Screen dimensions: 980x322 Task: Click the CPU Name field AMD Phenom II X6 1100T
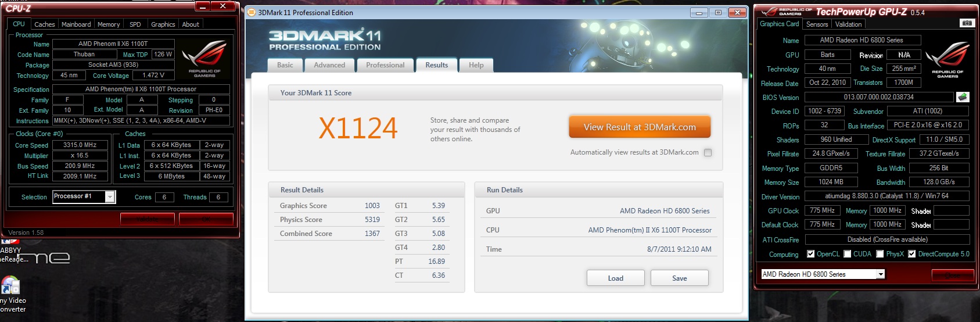[113, 44]
